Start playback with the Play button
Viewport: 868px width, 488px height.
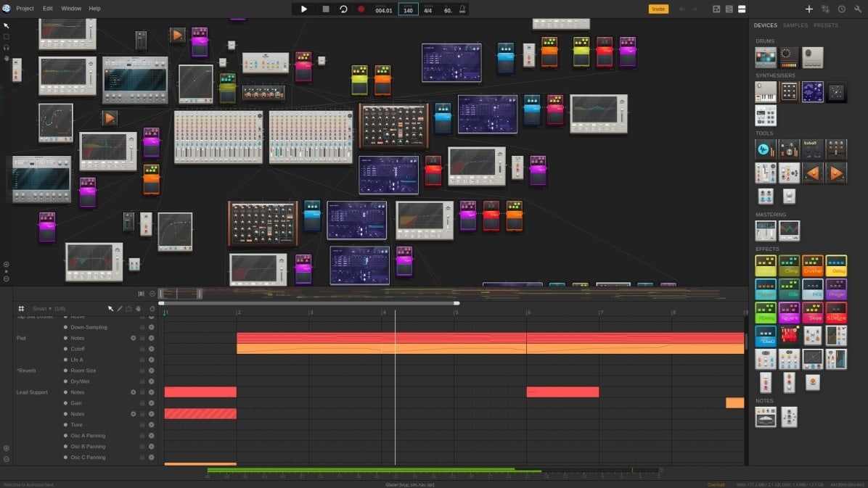click(x=303, y=9)
